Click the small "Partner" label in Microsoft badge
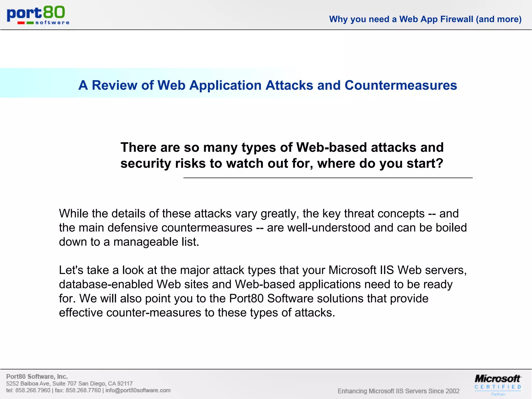The height and width of the screenshot is (399, 532). [x=498, y=394]
